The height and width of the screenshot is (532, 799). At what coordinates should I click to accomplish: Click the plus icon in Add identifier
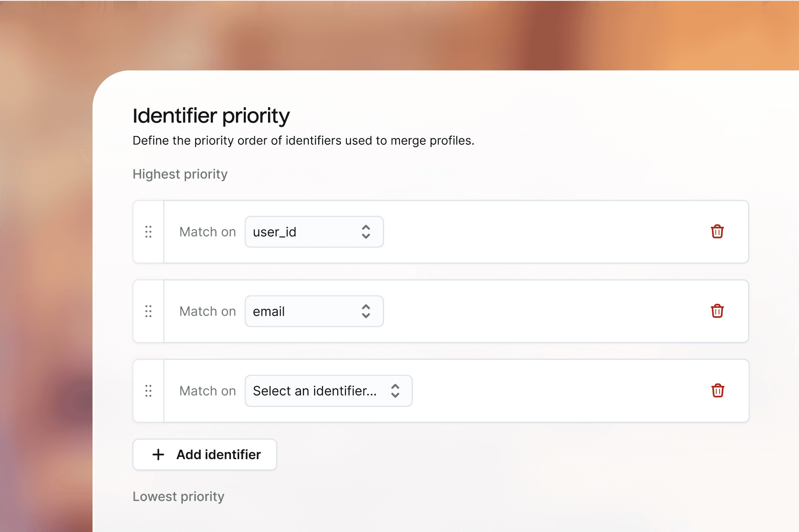(x=158, y=454)
